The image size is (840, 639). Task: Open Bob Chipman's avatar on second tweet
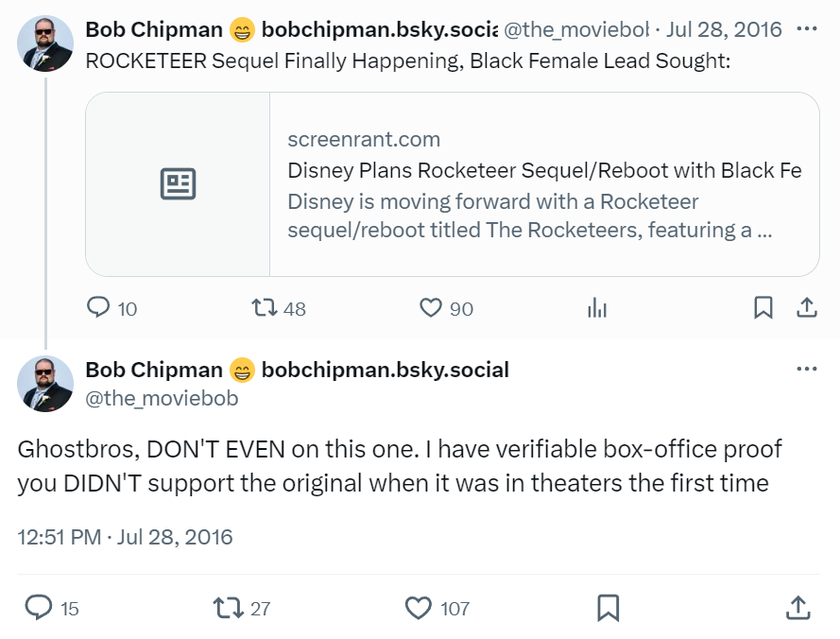pos(45,384)
